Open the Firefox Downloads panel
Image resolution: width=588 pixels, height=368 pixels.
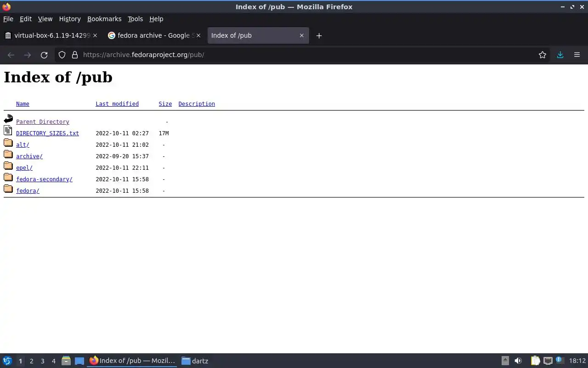[x=560, y=55]
